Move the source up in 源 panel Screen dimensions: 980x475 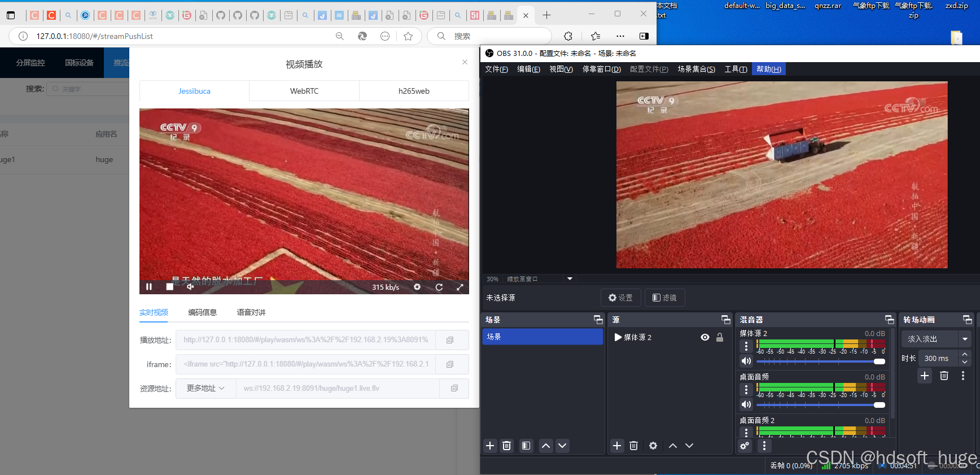pyautogui.click(x=673, y=446)
